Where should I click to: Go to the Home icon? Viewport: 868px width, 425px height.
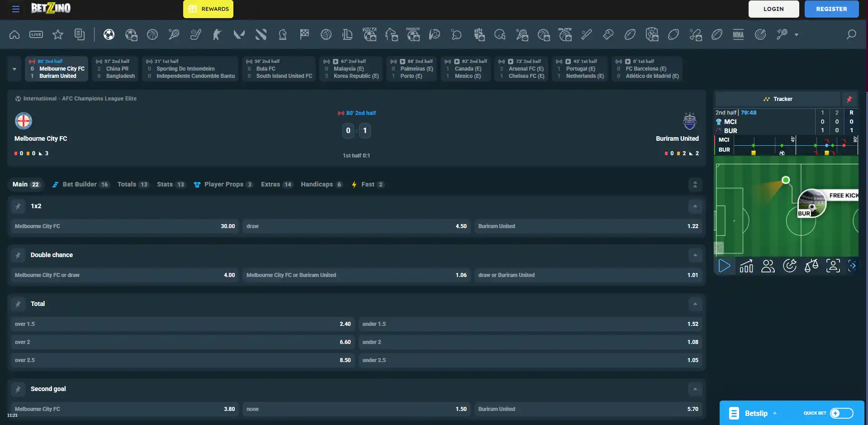pos(14,34)
